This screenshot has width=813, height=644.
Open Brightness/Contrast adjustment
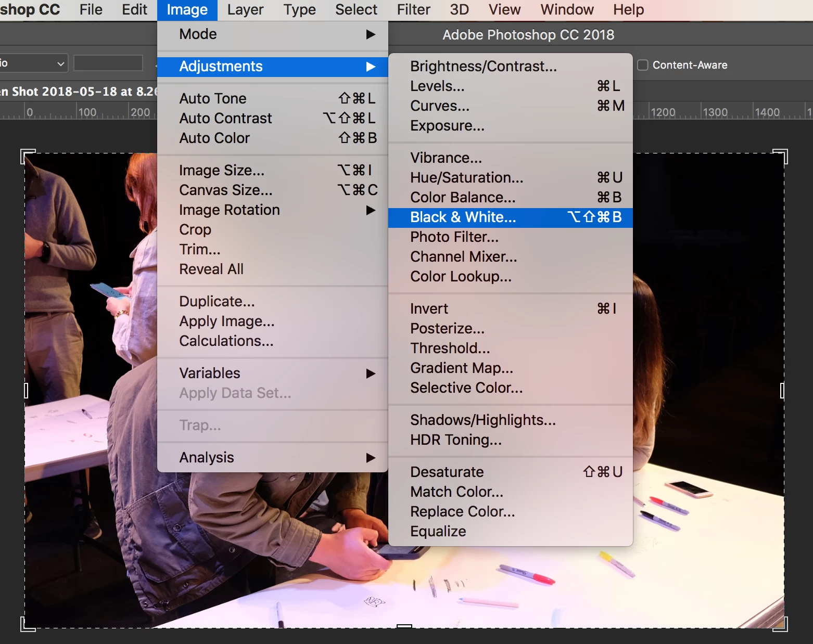pyautogui.click(x=511, y=67)
